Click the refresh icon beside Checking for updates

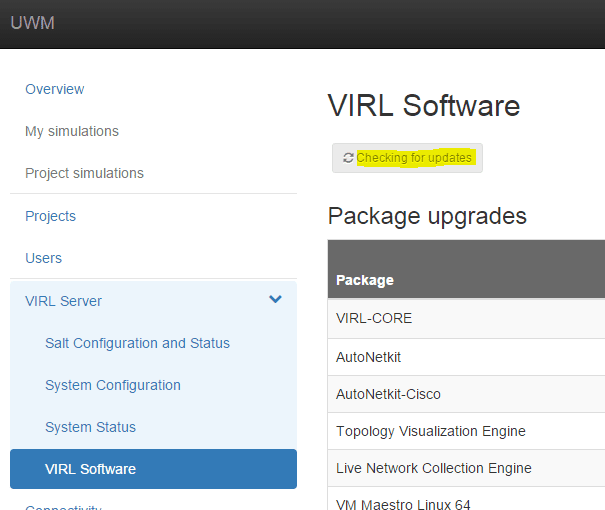coord(348,158)
